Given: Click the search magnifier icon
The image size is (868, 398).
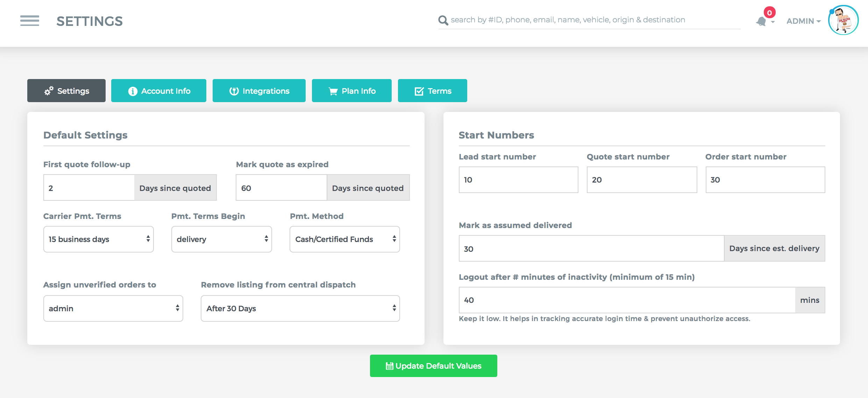Looking at the screenshot, I should pos(443,20).
